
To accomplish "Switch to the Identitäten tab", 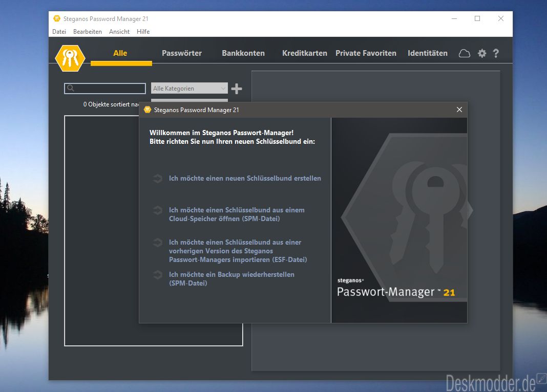I will [x=427, y=53].
